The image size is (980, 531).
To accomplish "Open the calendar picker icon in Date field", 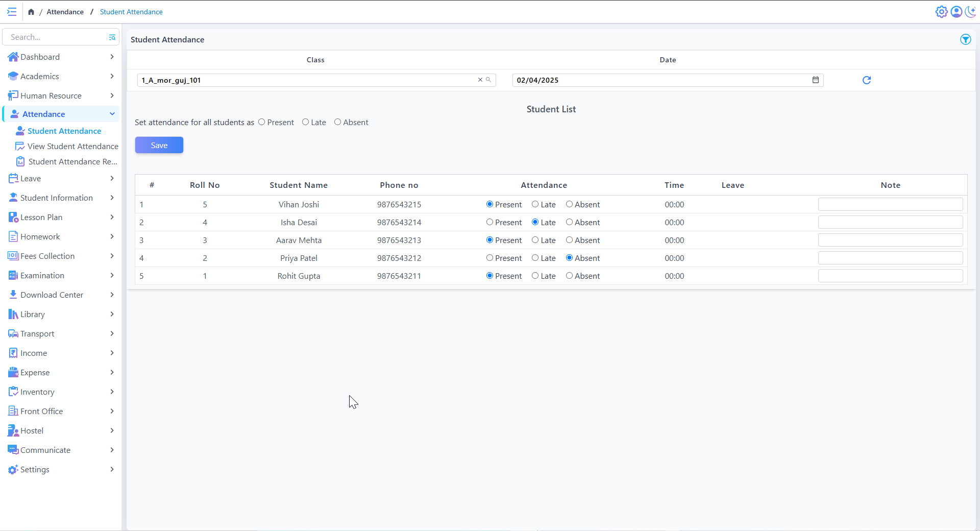I will (x=815, y=80).
